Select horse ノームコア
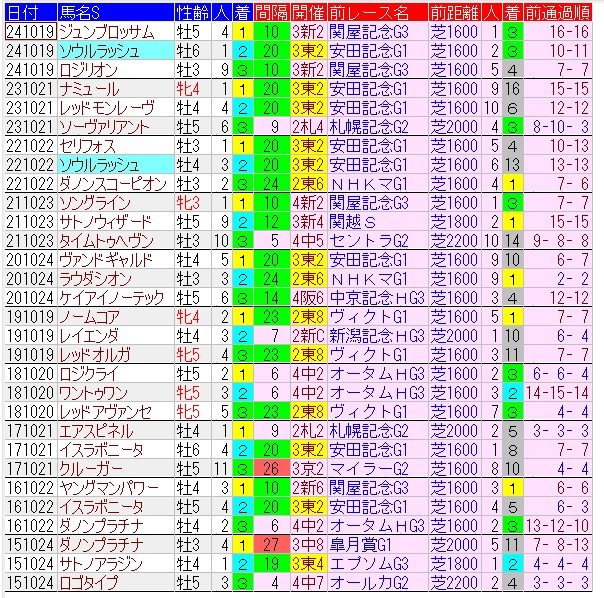Viewport: 604px width, 598px height. point(93,315)
